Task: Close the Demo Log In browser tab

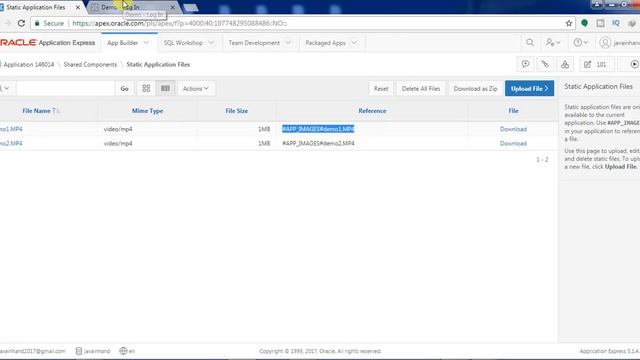Action: pos(172,7)
